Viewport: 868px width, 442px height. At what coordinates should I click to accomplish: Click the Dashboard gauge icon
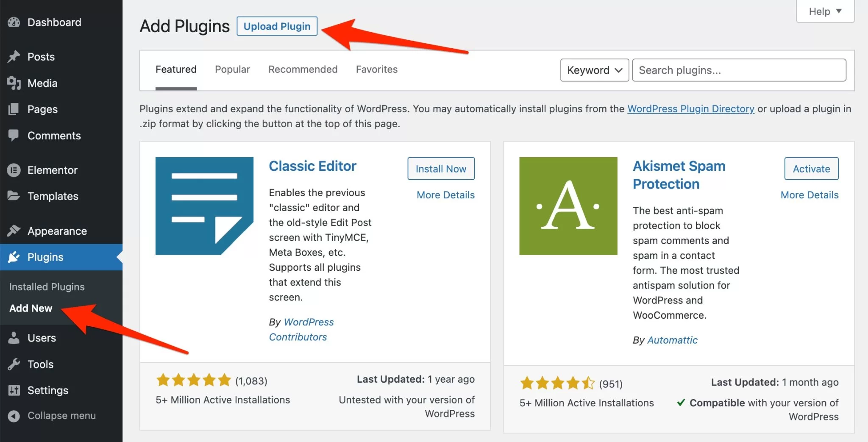pos(14,22)
